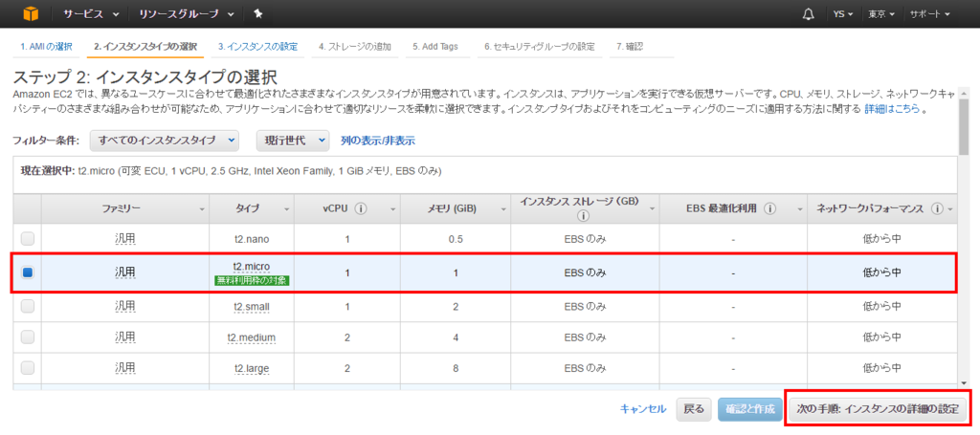The height and width of the screenshot is (435, 980).
Task: Select the t2.medium instance checkbox
Action: point(28,337)
